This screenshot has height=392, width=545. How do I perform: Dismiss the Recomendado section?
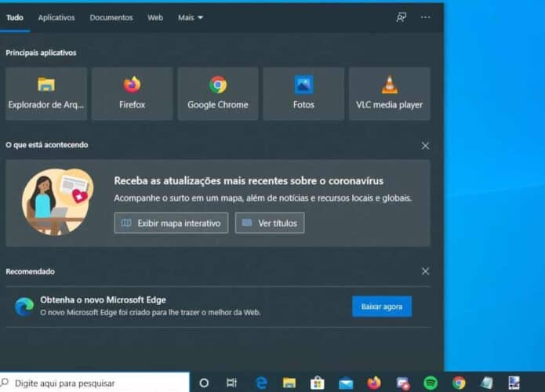point(425,271)
